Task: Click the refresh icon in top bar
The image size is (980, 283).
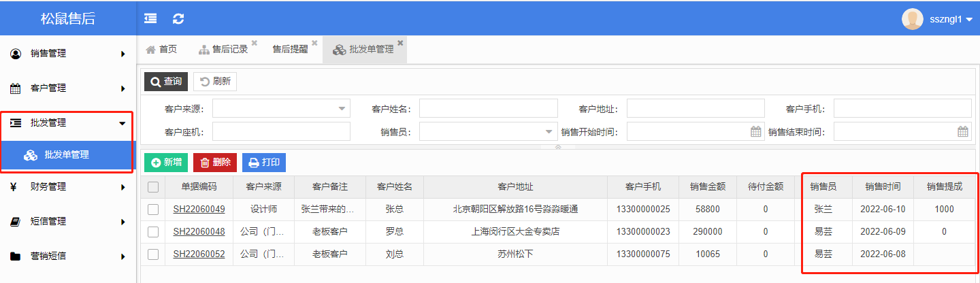Action: 178,19
